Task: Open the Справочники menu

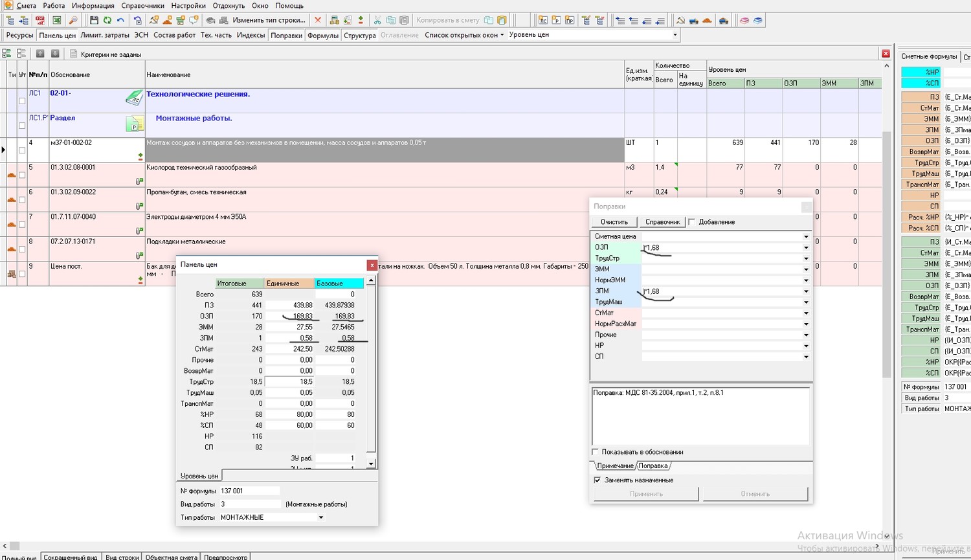Action: [x=142, y=6]
